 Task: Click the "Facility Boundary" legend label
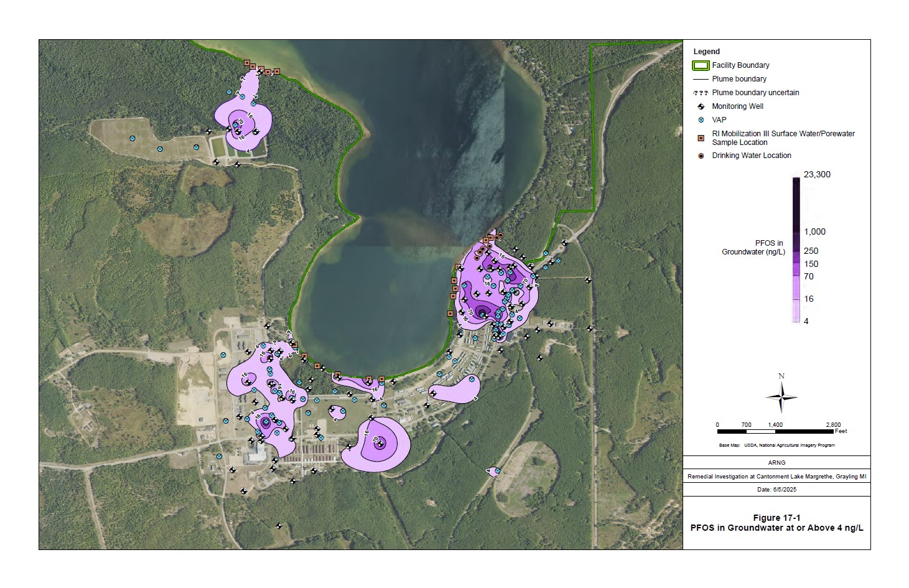(x=740, y=65)
